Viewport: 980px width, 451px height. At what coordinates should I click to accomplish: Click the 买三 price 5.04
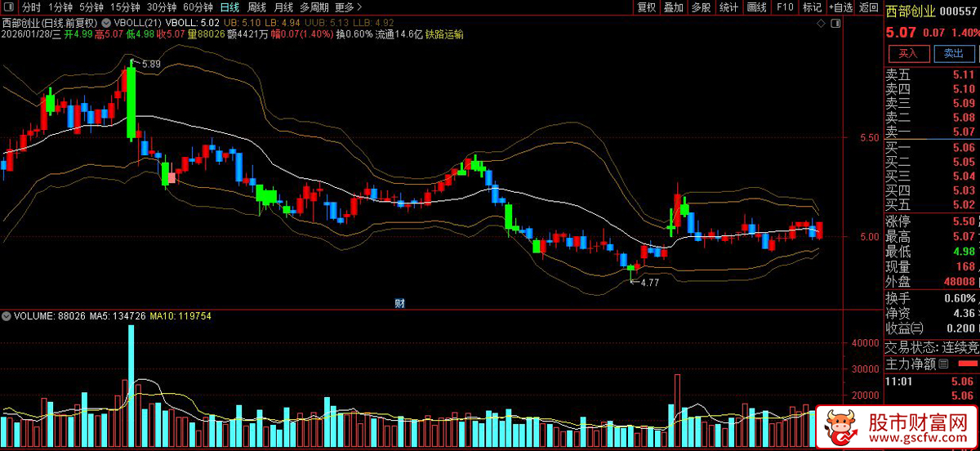964,176
